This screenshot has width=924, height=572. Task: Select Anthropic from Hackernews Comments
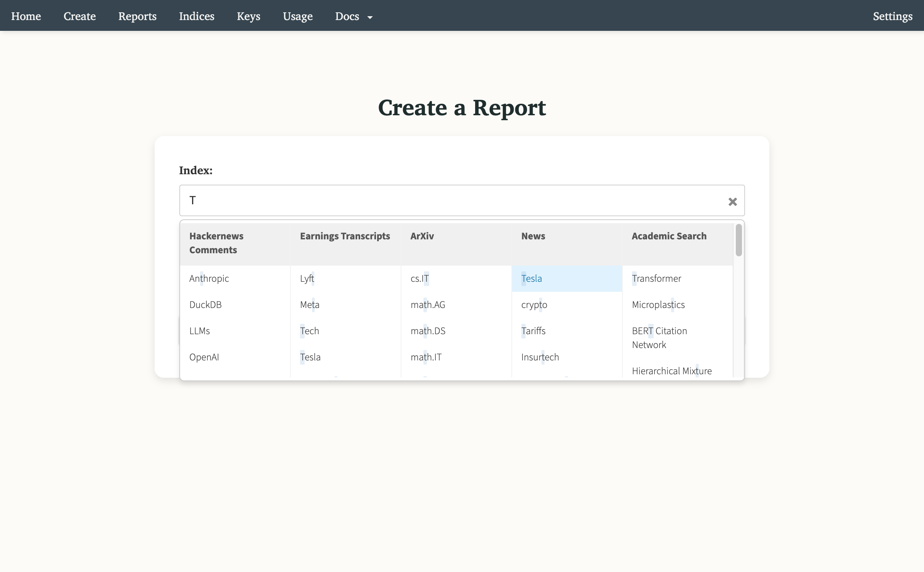[209, 278]
